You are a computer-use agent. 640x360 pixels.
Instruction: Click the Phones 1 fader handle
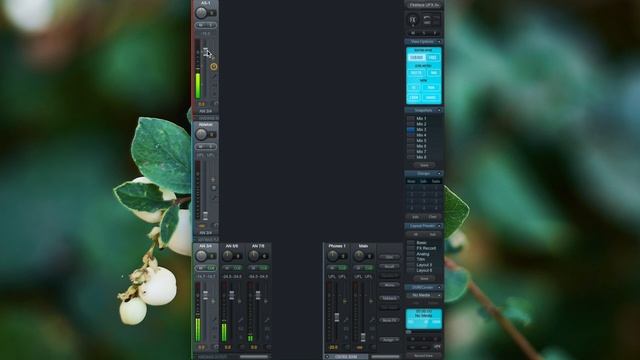coord(337,318)
